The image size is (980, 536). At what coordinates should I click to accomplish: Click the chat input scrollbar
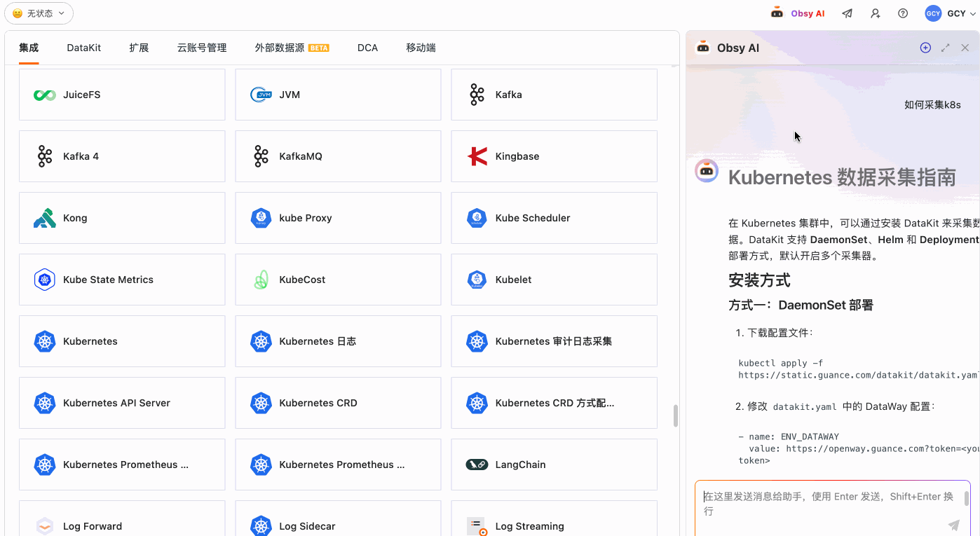(967, 498)
